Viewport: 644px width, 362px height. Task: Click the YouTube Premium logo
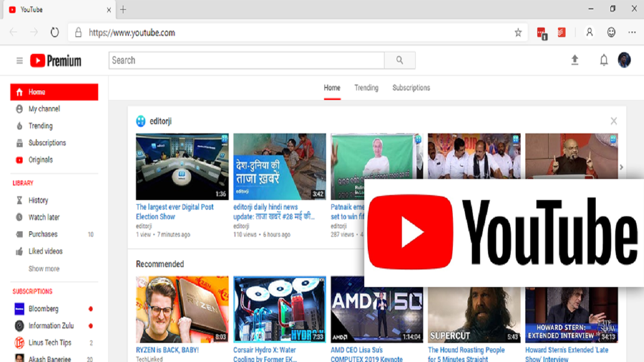(55, 61)
